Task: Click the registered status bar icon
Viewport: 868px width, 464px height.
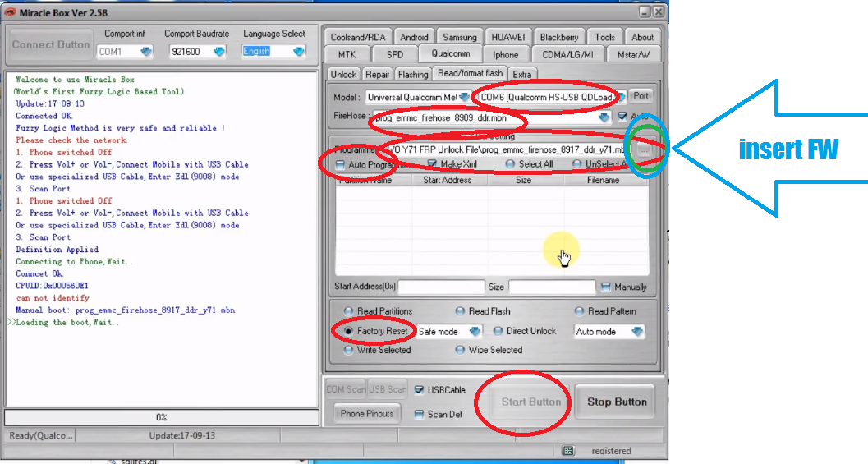Action: point(568,450)
